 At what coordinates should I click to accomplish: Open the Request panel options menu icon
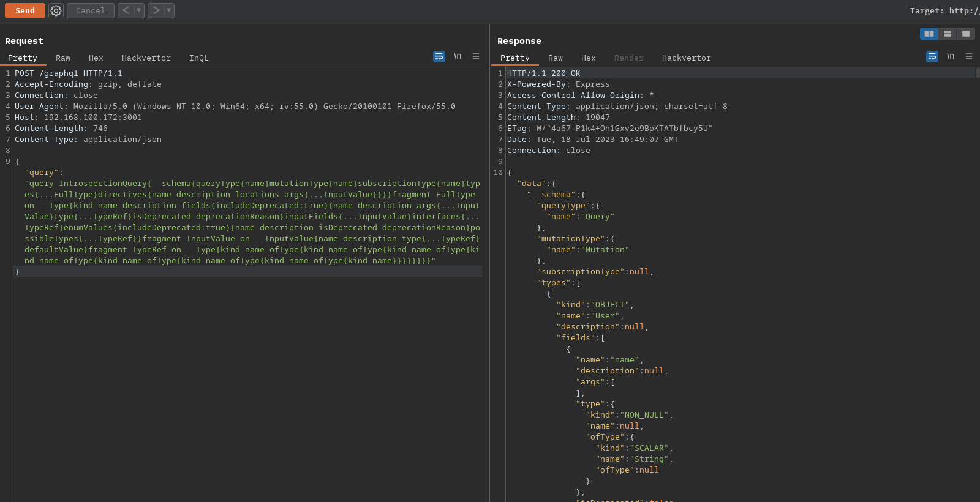tap(476, 56)
